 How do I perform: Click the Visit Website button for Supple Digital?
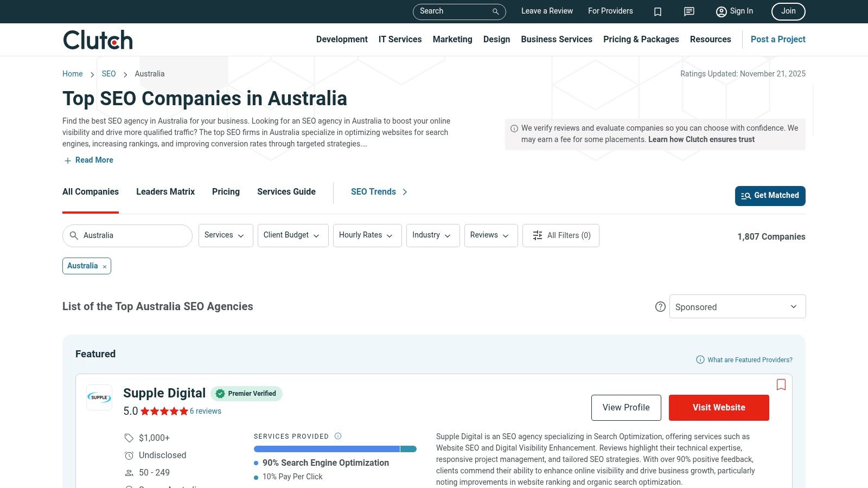pos(719,407)
